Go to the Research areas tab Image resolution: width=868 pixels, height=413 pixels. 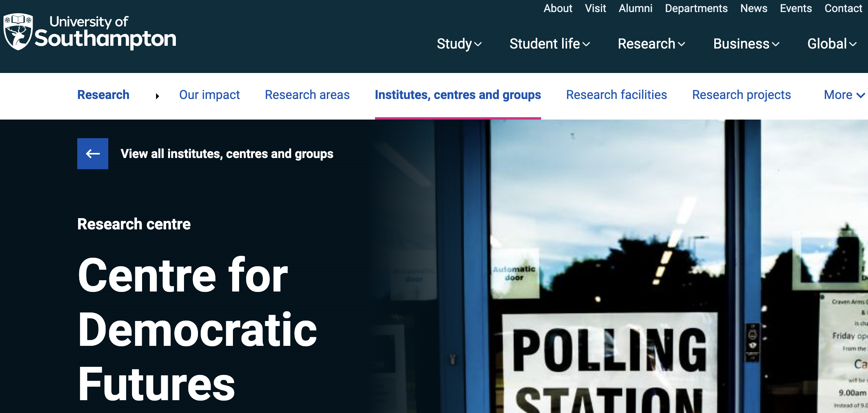pos(307,95)
